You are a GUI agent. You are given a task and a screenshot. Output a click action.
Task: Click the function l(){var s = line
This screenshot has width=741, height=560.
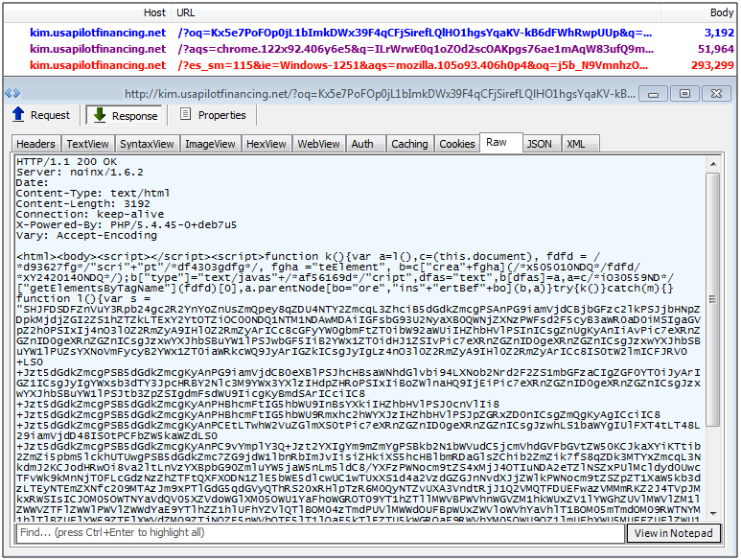(x=83, y=298)
